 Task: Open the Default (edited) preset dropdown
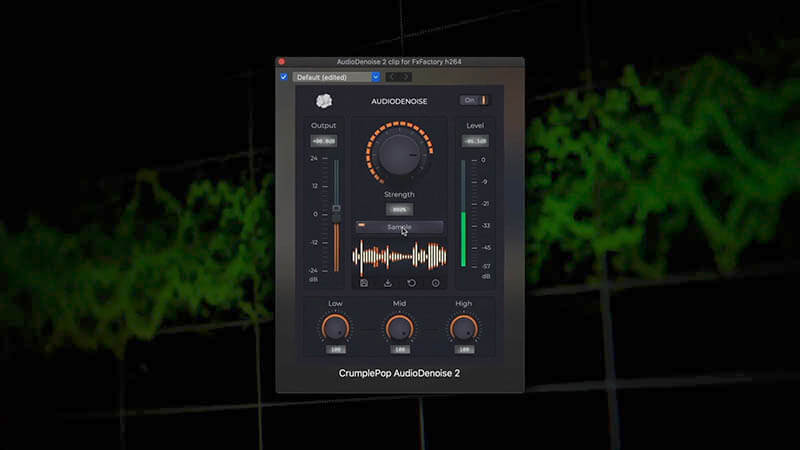337,77
